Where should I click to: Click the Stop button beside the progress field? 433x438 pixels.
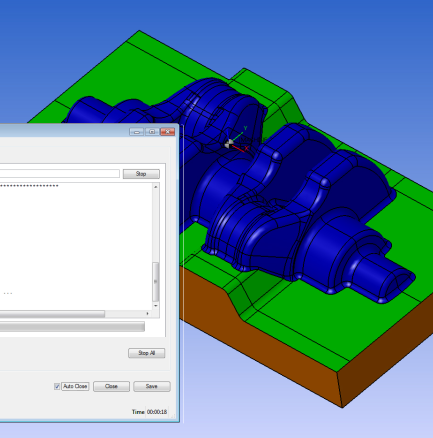(x=141, y=174)
